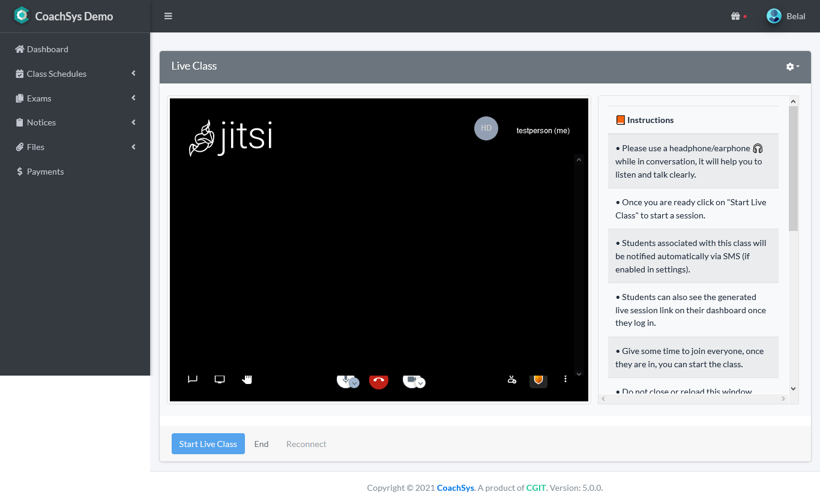820x504 pixels.
Task: Click the Start Live Class button
Action: (208, 443)
